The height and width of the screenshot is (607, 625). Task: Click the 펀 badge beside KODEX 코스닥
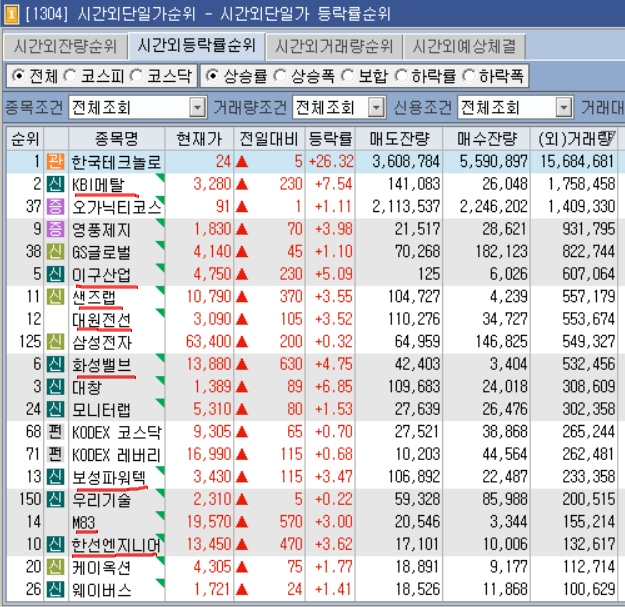(55, 432)
